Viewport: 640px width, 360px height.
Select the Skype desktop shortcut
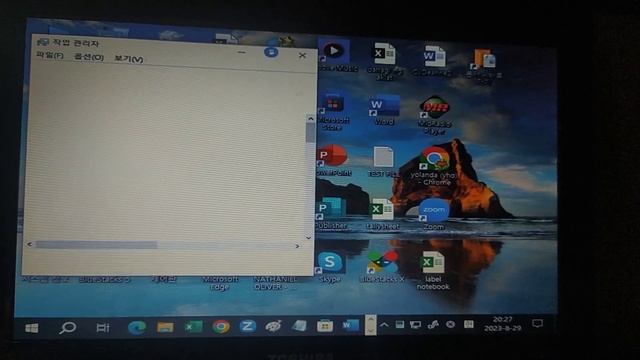330,267
